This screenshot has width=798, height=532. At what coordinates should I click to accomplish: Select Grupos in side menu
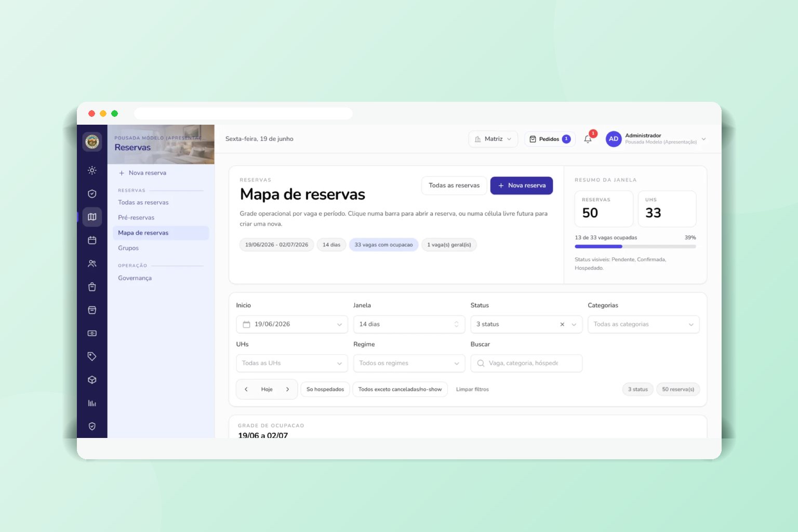click(x=128, y=248)
